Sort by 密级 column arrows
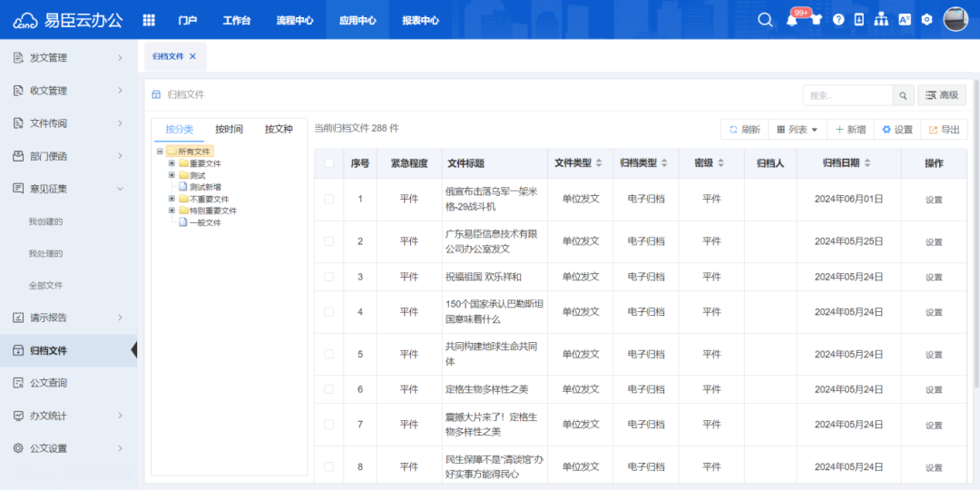Image resolution: width=980 pixels, height=490 pixels. [720, 163]
